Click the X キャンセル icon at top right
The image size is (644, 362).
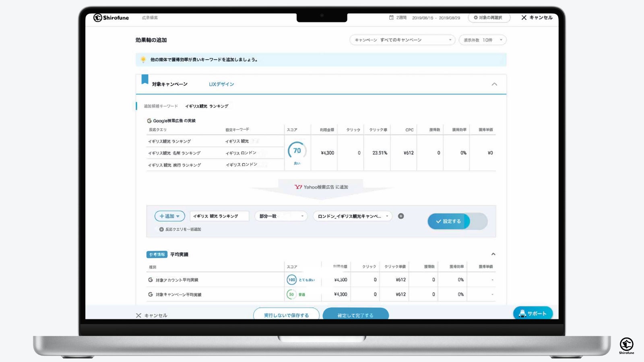(524, 18)
